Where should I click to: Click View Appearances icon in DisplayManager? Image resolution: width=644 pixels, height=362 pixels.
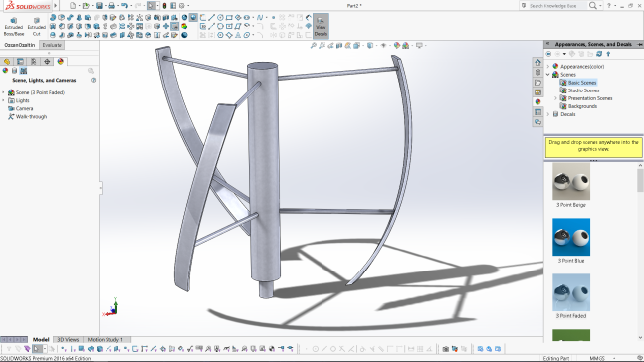point(5,71)
